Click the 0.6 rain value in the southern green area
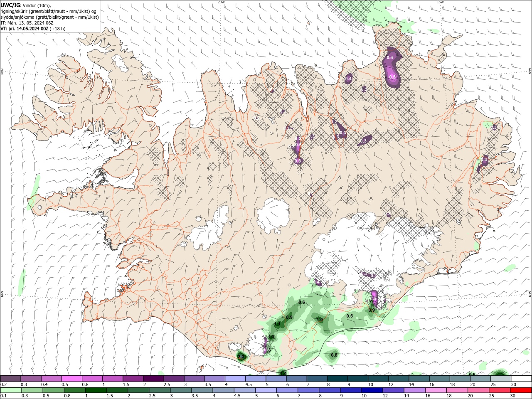Viewport: 532px width, 399px height. (x=302, y=302)
